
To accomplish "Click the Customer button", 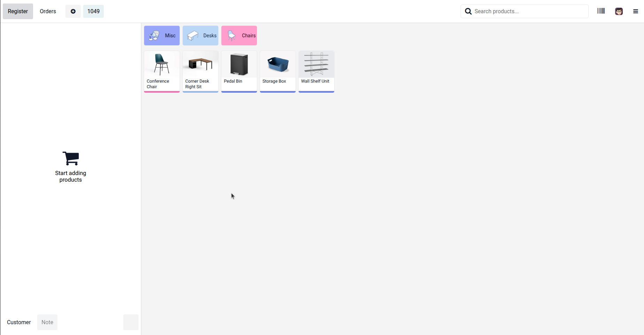I will point(19,322).
